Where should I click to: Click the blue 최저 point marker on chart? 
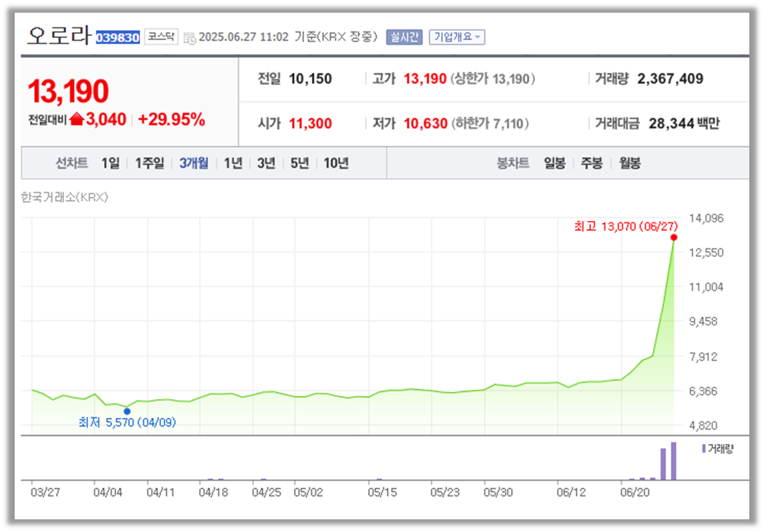[x=127, y=411]
